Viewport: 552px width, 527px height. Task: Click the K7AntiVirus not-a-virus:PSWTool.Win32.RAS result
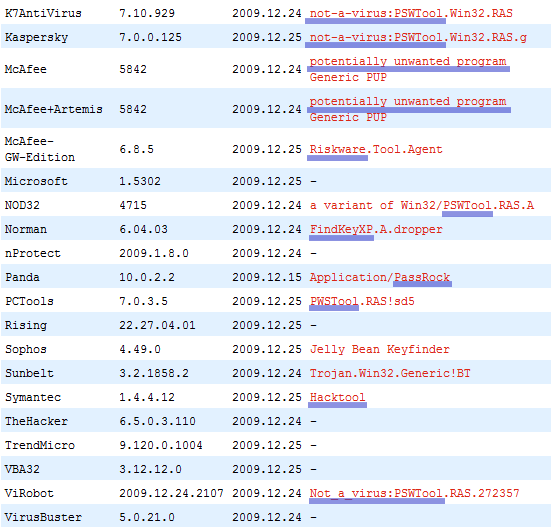tap(411, 13)
